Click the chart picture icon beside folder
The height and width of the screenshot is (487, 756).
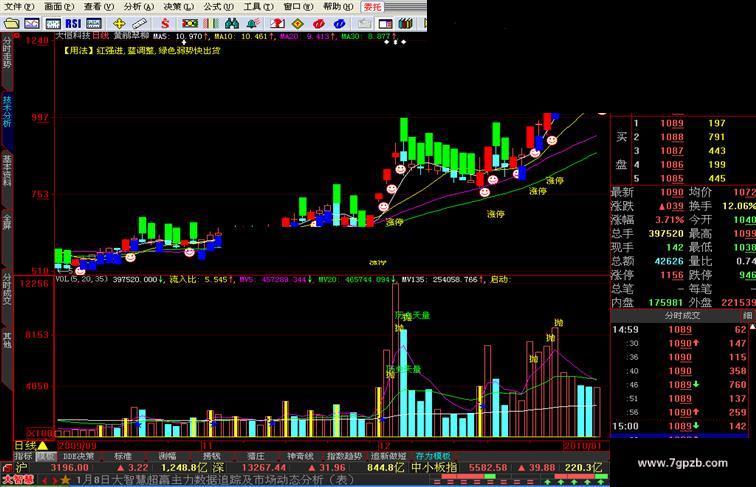[32, 23]
